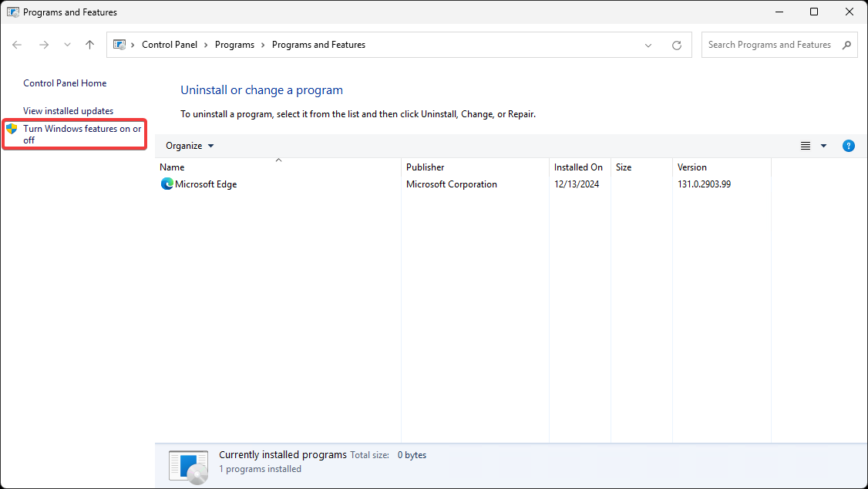
Task: Go to Control Panel Home
Action: pyautogui.click(x=65, y=83)
